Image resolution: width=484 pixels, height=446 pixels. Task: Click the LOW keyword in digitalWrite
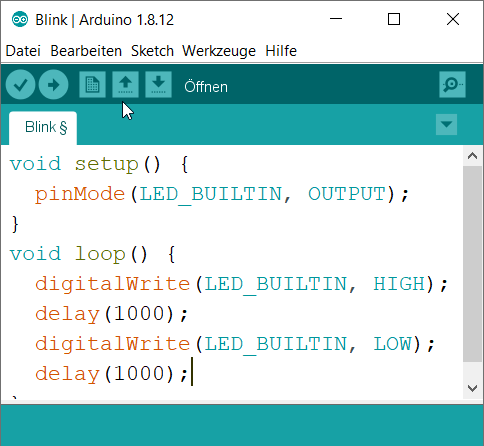coord(392,344)
